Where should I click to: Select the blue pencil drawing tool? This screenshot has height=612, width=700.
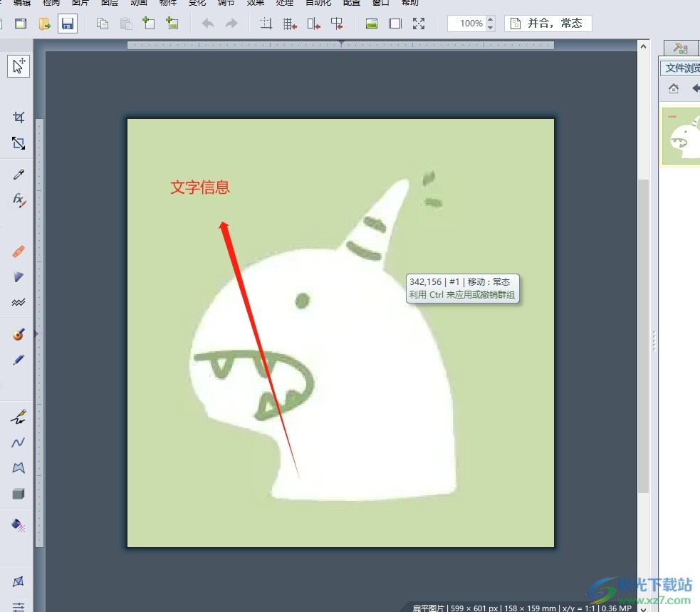click(19, 360)
